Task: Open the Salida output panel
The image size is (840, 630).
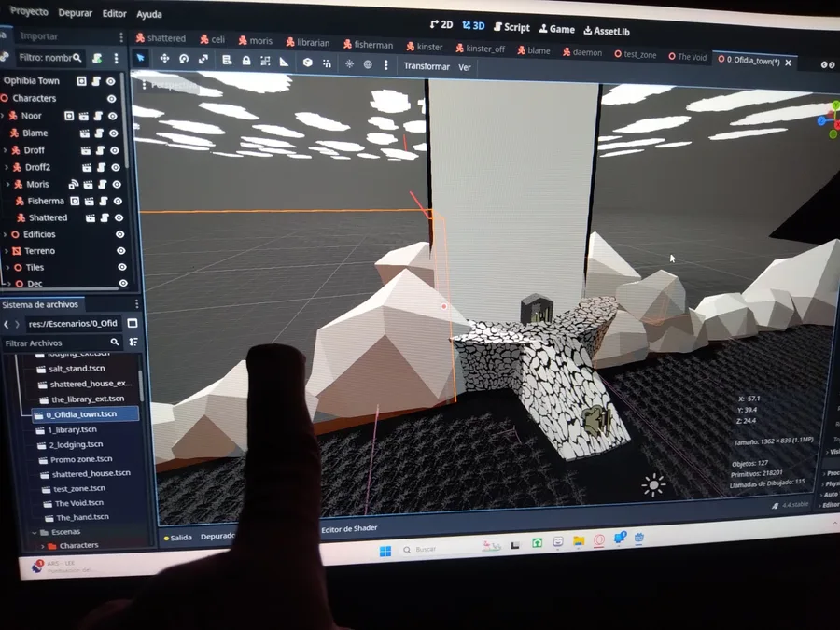Action: pos(178,538)
